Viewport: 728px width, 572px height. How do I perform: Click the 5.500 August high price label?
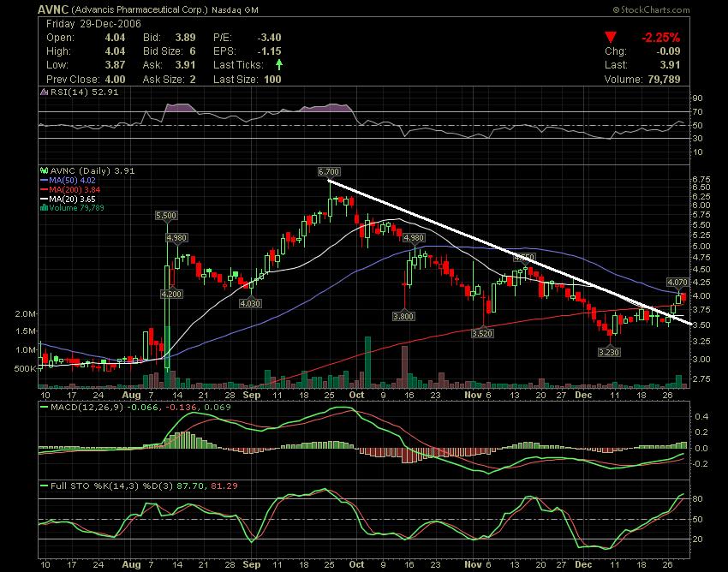pyautogui.click(x=166, y=216)
